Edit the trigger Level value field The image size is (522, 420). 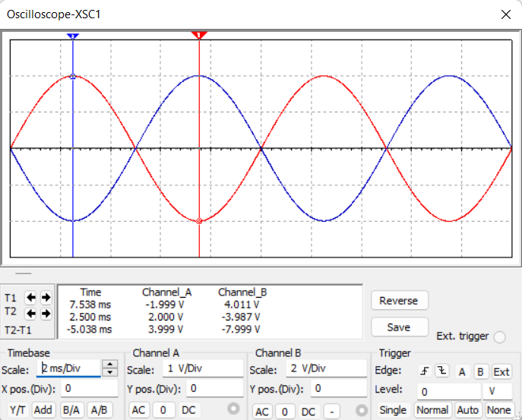point(449,391)
